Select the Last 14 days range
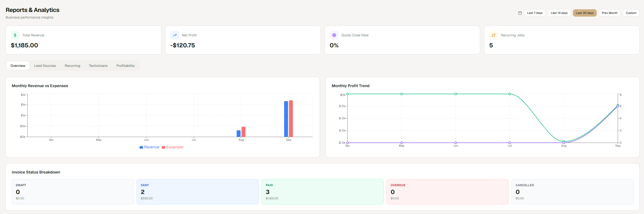 [559, 13]
